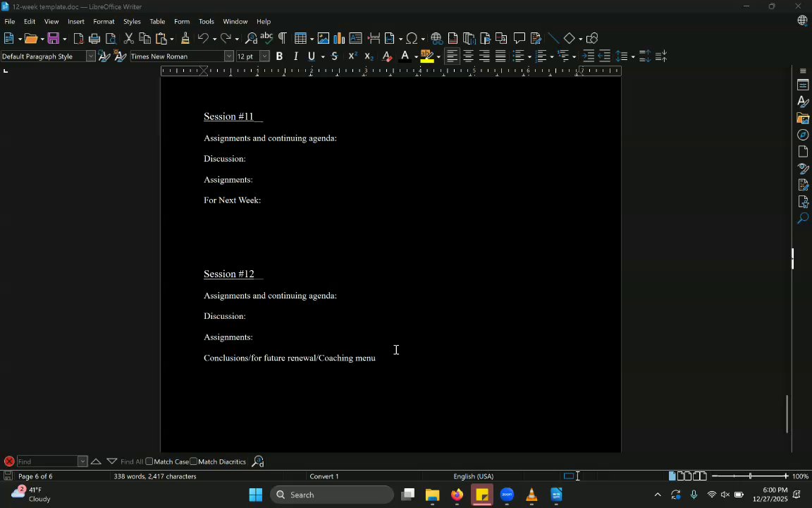Export directly as PDF
This screenshot has width=812, height=508.
(x=78, y=38)
